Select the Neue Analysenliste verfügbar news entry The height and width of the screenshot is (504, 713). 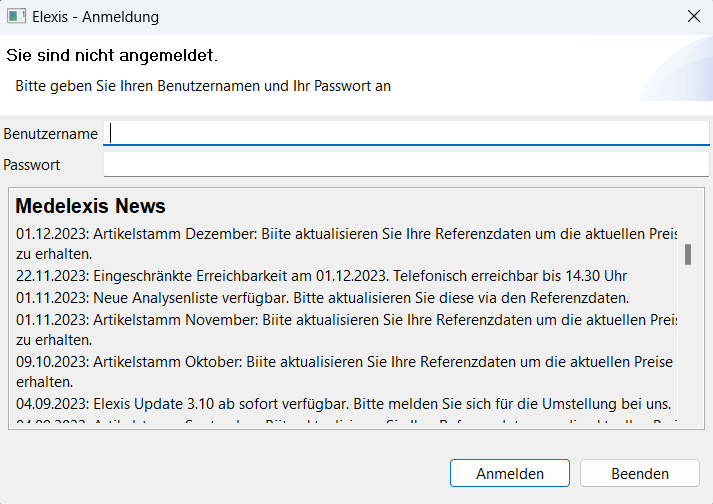click(322, 297)
